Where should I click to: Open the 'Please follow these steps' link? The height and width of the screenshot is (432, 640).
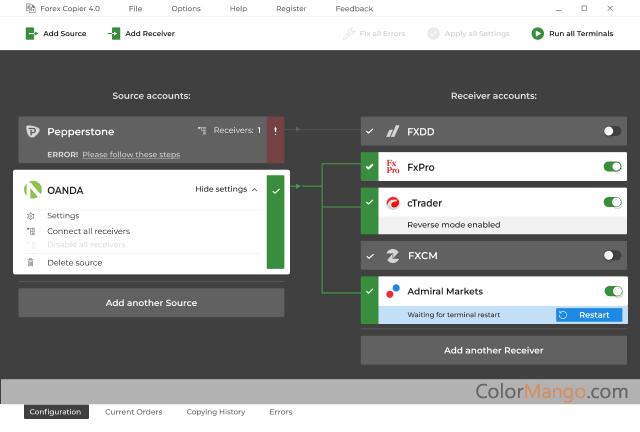pyautogui.click(x=131, y=155)
